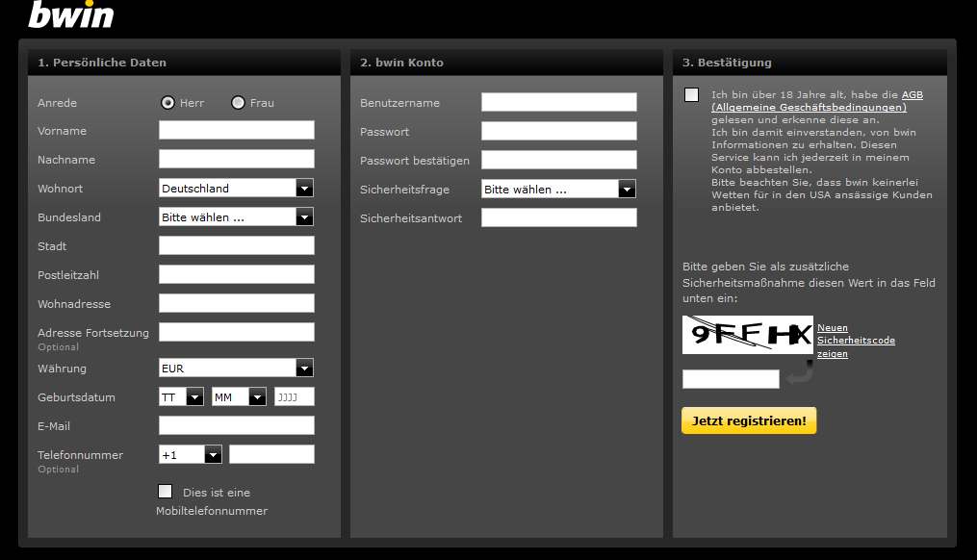977x560 pixels.
Task: Click the Jetzt registrieren! button
Action: [x=749, y=421]
